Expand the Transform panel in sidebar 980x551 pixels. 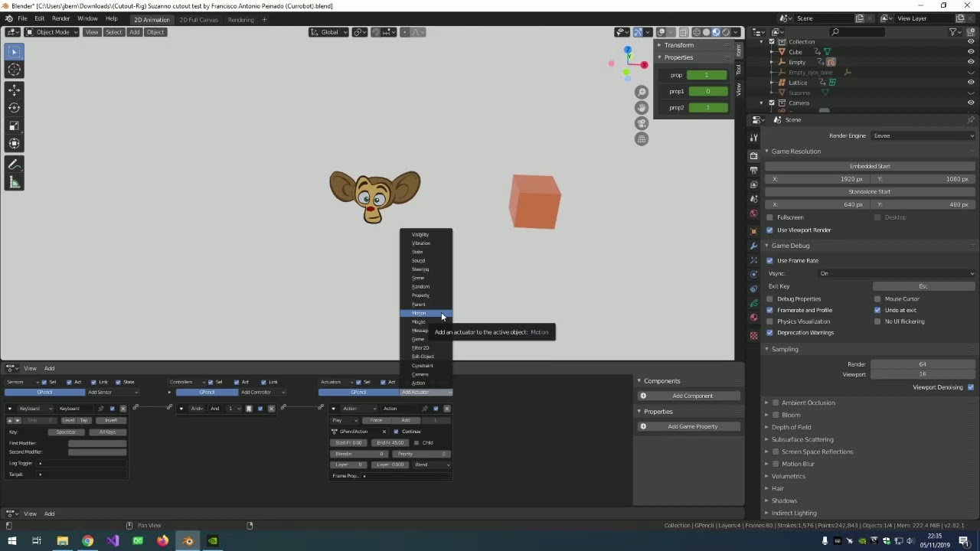(x=659, y=45)
